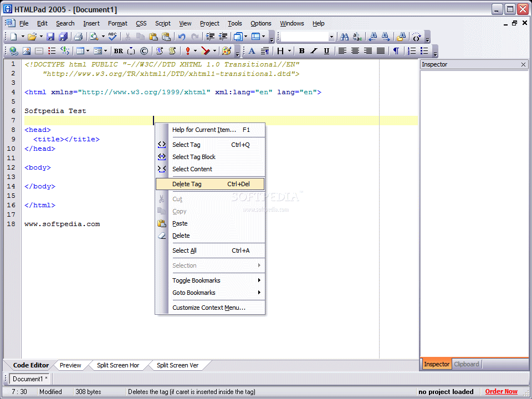Viewport: 532px width, 399px height.
Task: Click the Undo arrow icon
Action: click(x=182, y=37)
